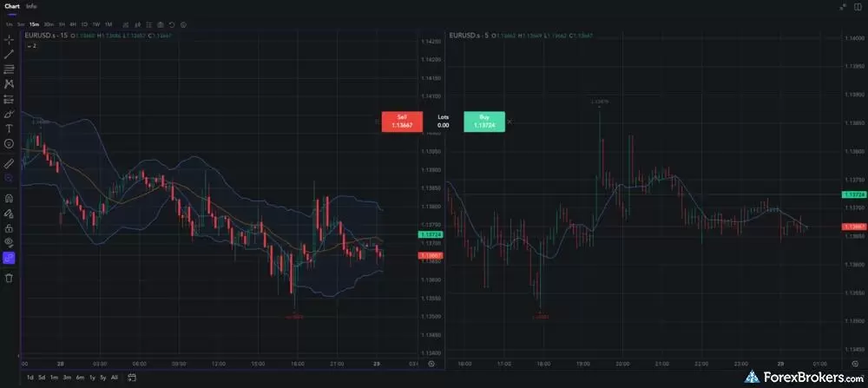Set timeframe to 5m
Viewport: 868px width, 388px height.
pyautogui.click(x=21, y=24)
